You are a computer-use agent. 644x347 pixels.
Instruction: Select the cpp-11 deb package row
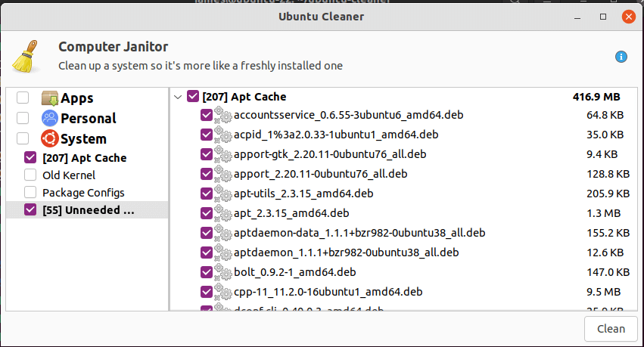pyautogui.click(x=328, y=292)
